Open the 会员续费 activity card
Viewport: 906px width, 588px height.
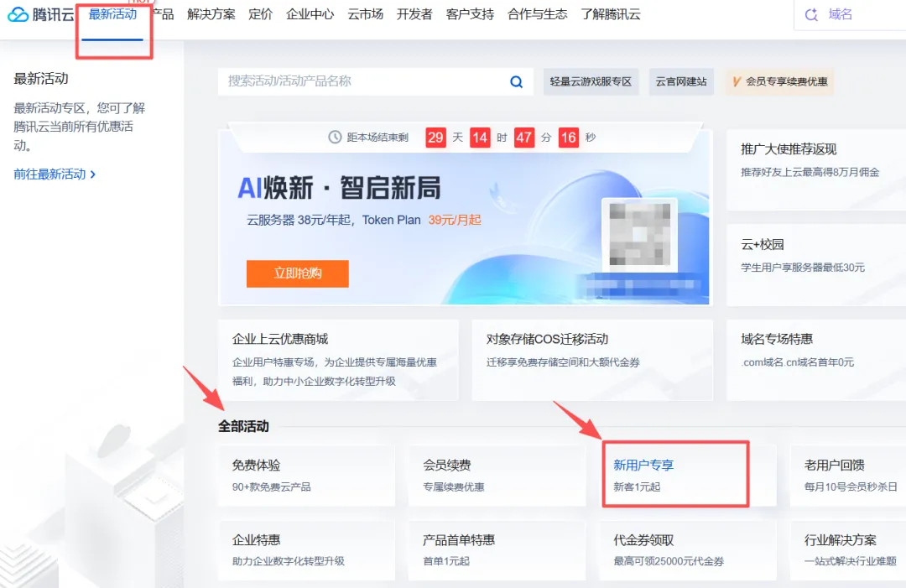click(x=497, y=476)
